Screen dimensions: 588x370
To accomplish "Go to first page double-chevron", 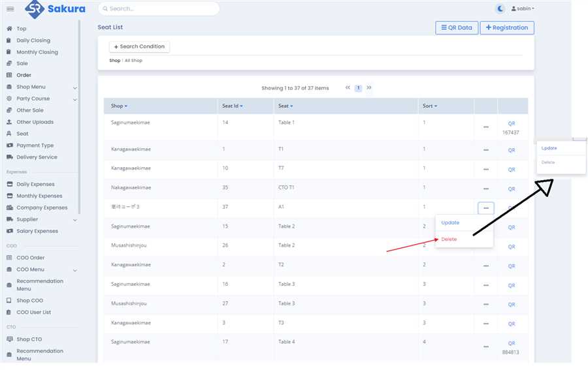I will coord(348,87).
